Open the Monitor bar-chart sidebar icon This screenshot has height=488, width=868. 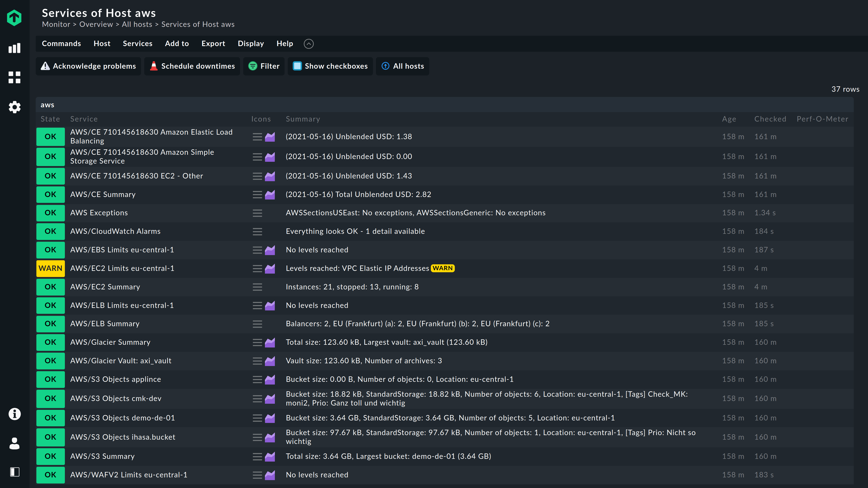(14, 48)
